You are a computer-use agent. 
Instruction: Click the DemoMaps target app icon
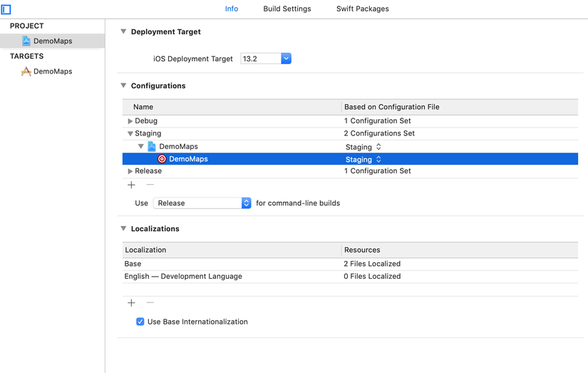[26, 71]
